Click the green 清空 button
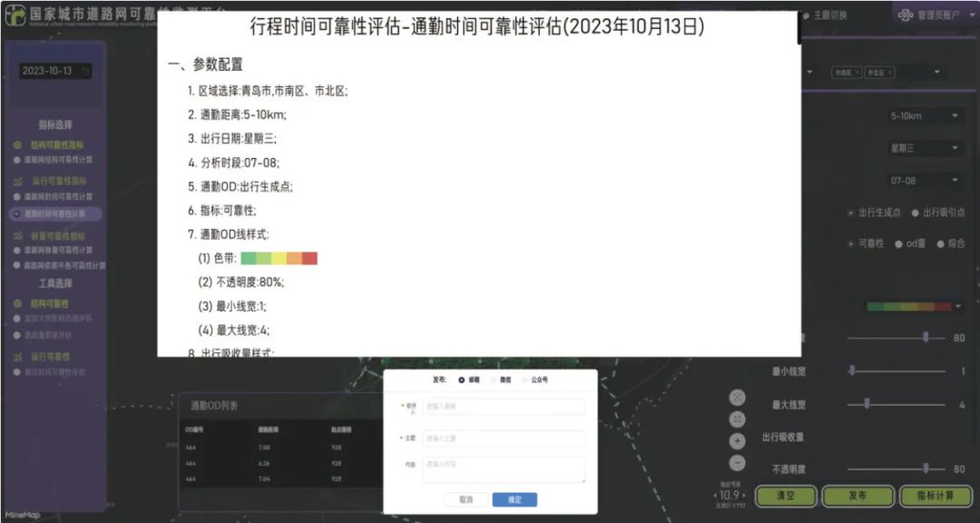Viewport: 980px width, 523px height. [x=786, y=496]
